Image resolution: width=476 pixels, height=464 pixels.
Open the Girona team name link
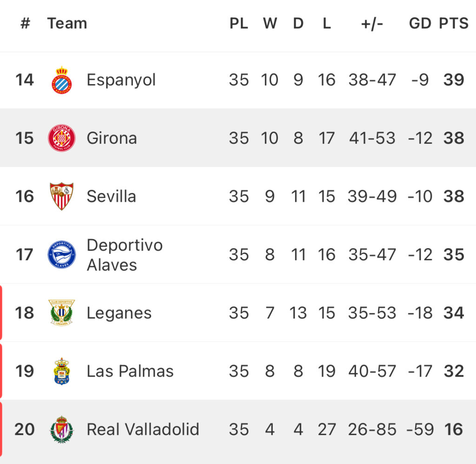112,138
